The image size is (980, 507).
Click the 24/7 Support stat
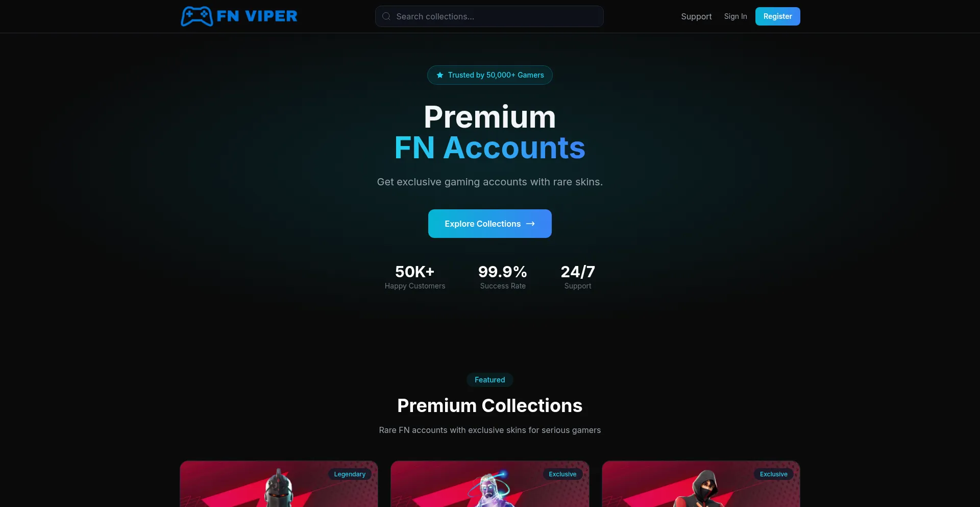[x=578, y=277]
